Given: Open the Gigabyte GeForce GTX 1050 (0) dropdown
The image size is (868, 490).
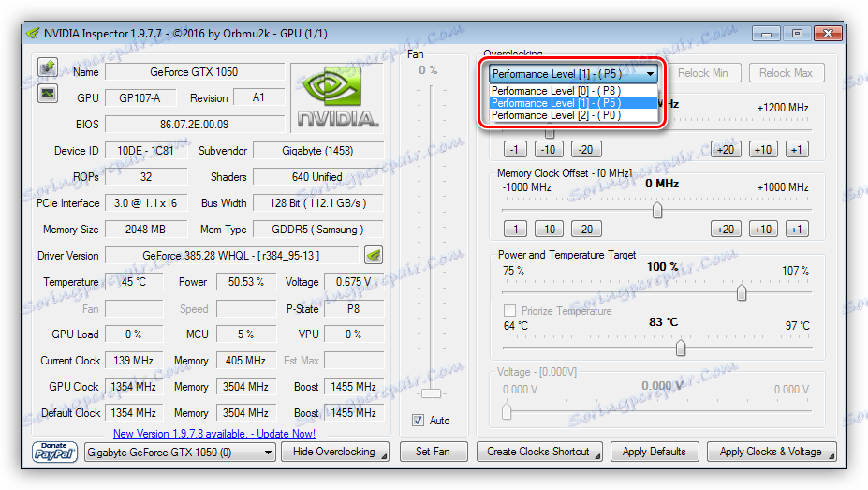Looking at the screenshot, I should 180,453.
